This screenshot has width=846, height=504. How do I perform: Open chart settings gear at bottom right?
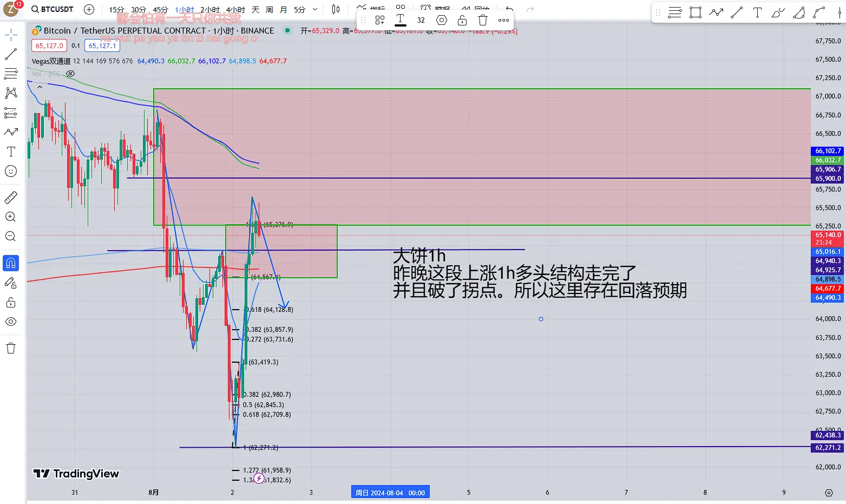click(829, 493)
